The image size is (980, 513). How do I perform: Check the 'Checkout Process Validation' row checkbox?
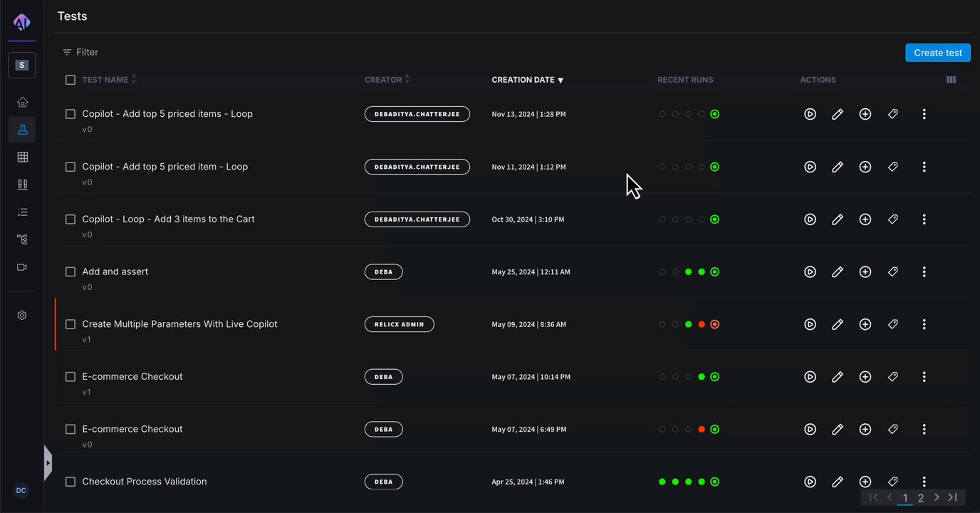pos(71,482)
